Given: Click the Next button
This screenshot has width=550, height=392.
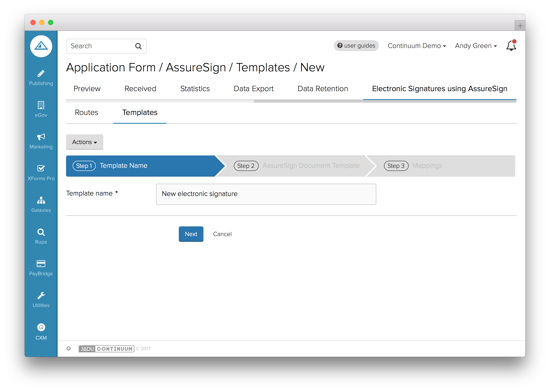Looking at the screenshot, I should click(x=191, y=234).
